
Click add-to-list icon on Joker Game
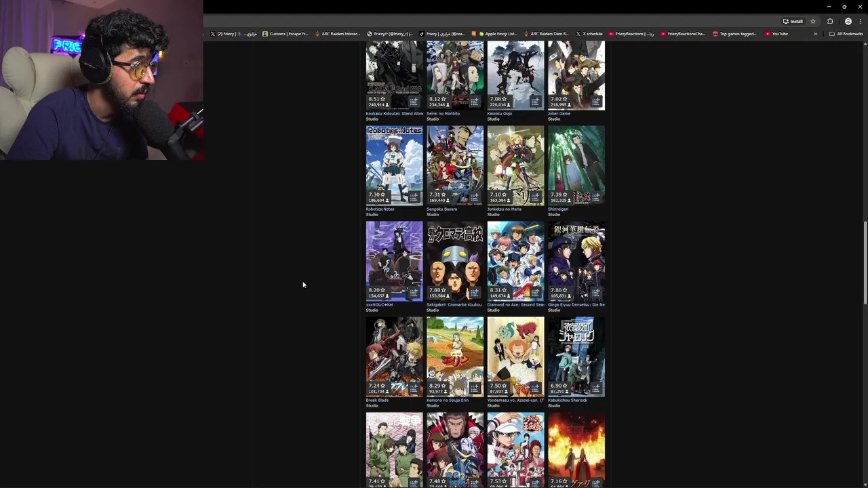click(596, 102)
